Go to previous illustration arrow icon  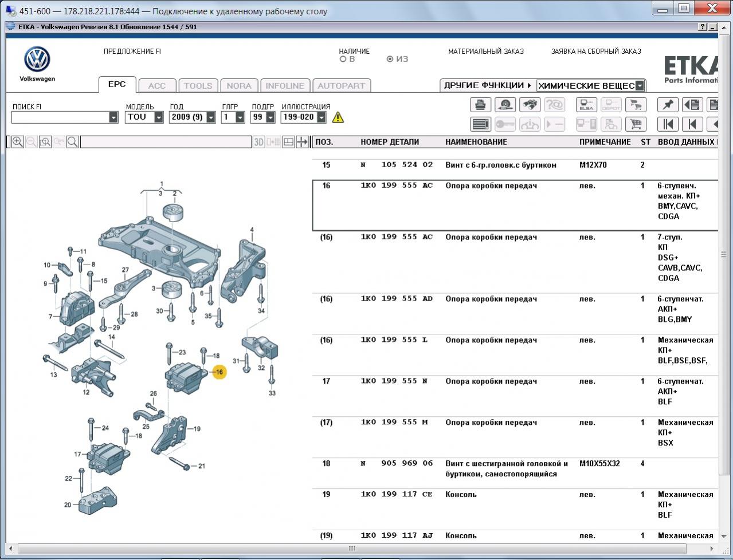pyautogui.click(x=692, y=124)
